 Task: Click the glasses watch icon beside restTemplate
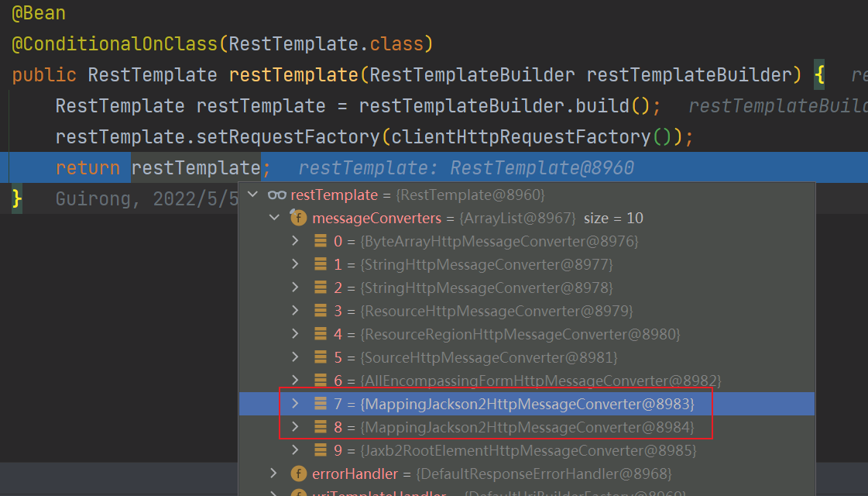pos(276,195)
